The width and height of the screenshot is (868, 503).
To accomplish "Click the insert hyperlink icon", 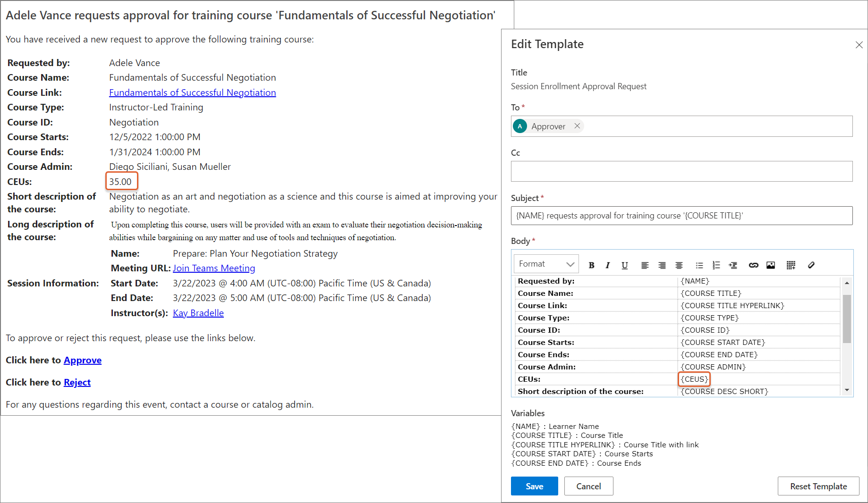I will coord(753,265).
